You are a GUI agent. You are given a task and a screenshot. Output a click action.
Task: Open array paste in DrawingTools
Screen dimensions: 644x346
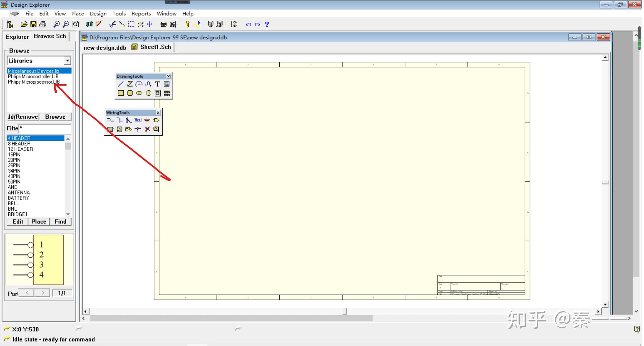tap(167, 93)
